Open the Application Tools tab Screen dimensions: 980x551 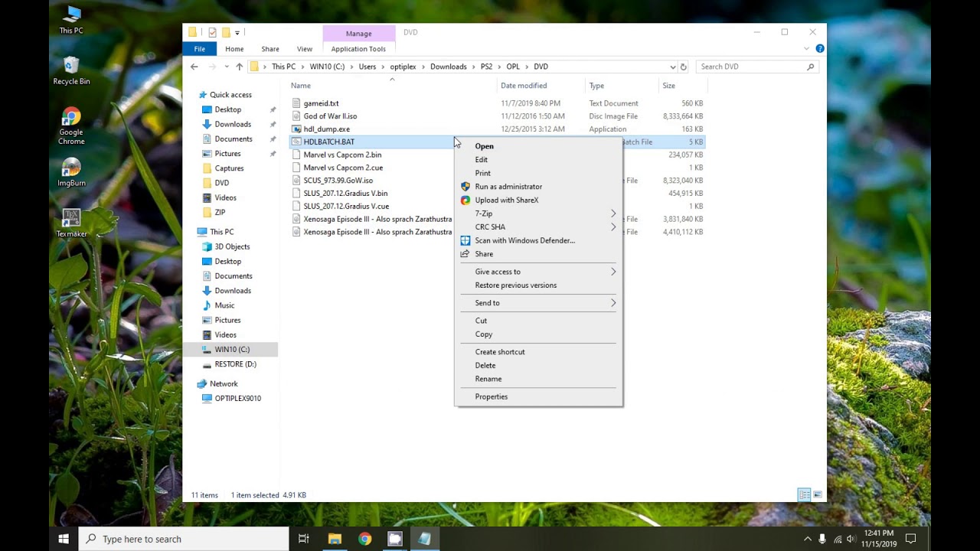pyautogui.click(x=358, y=49)
